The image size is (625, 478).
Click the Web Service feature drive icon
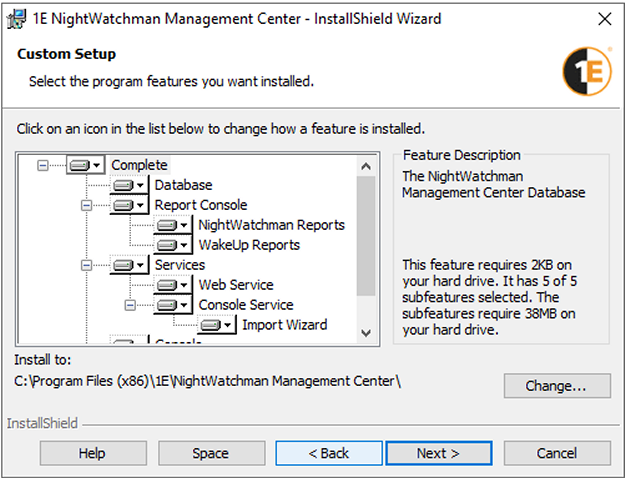(172, 285)
